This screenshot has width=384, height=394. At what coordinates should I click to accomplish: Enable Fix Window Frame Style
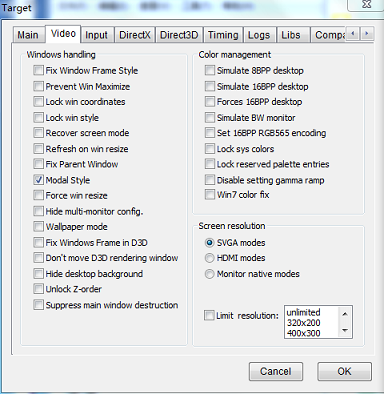(x=38, y=70)
